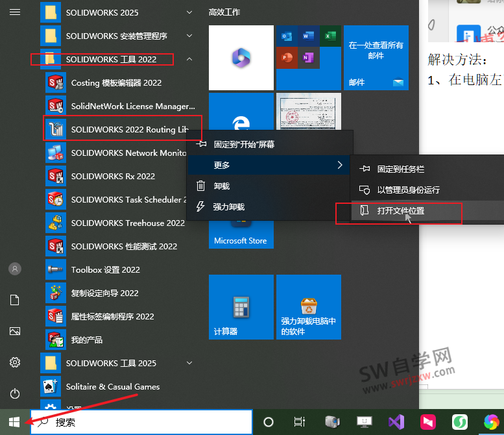Screen dimensions: 504x435
Task: Collapse SOLIDWORKS 工具 2022 folder chevron
Action: 189,59
